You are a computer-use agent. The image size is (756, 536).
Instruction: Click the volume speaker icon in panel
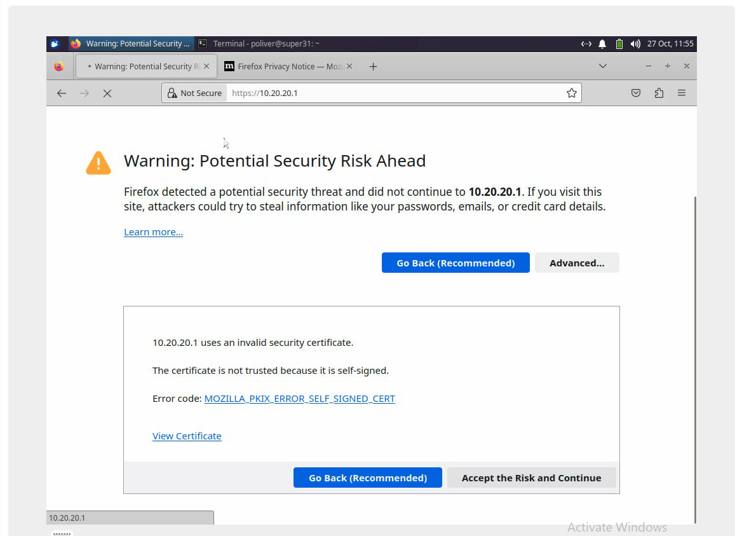(x=635, y=44)
